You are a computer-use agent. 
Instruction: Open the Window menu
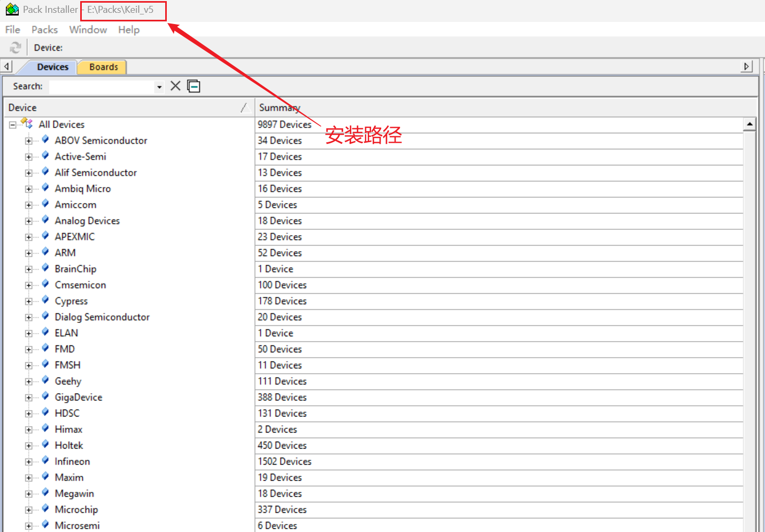pyautogui.click(x=88, y=29)
